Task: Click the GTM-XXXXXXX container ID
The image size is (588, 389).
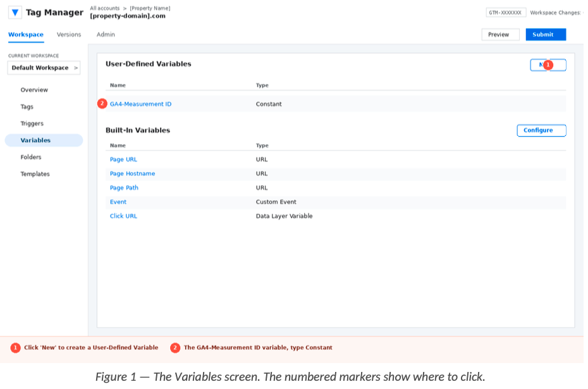Action: (505, 13)
